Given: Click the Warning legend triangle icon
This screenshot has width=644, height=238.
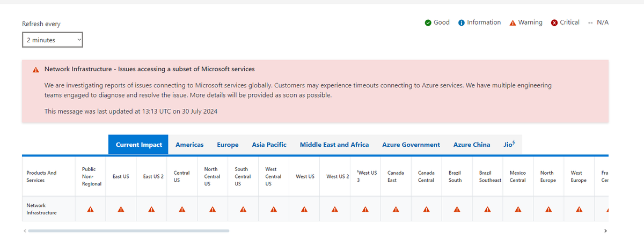Looking at the screenshot, I should coord(513,23).
